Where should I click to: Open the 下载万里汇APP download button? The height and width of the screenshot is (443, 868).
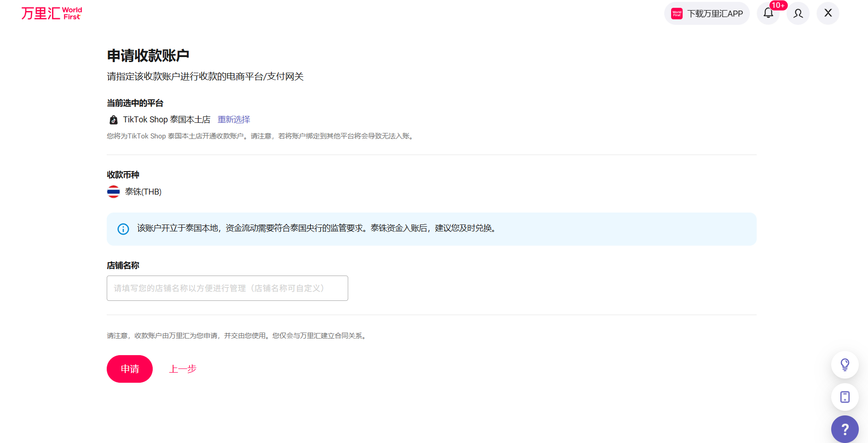click(x=707, y=13)
